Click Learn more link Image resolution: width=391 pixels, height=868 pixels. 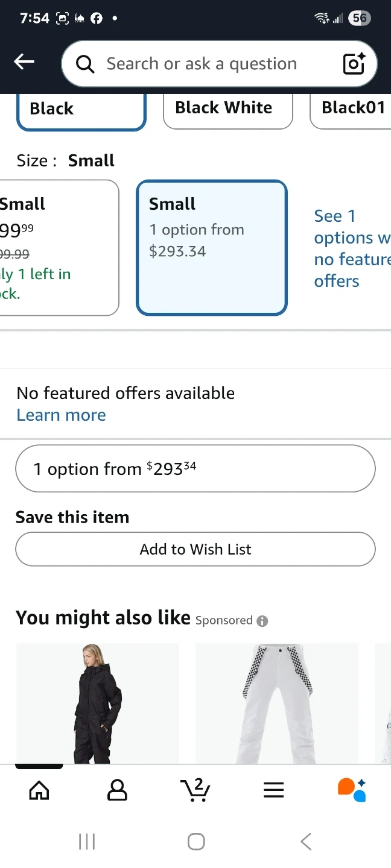pyautogui.click(x=61, y=415)
